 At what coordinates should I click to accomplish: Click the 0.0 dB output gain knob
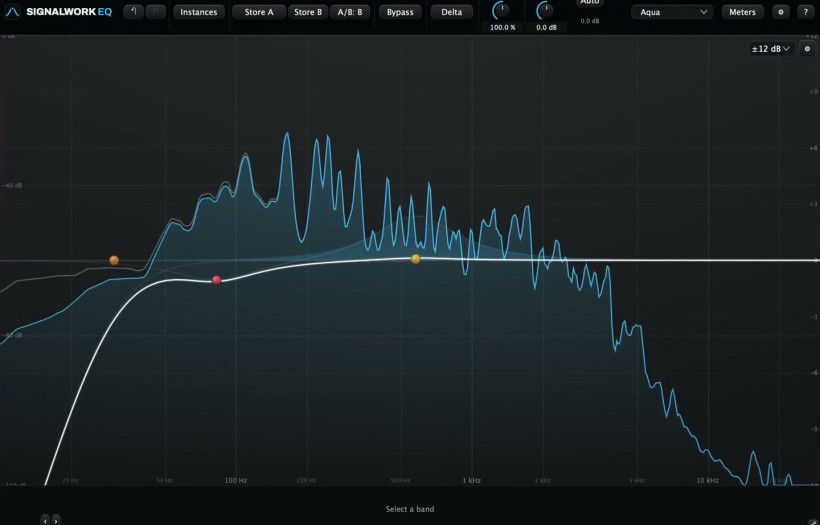[x=545, y=10]
